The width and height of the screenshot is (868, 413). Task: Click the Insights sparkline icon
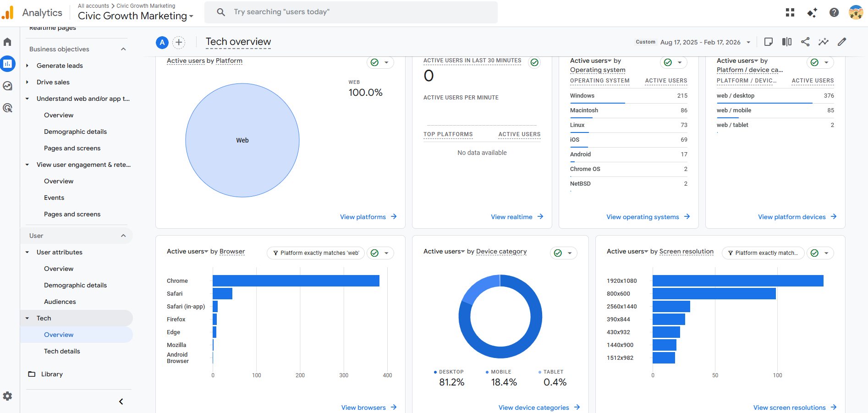(824, 42)
